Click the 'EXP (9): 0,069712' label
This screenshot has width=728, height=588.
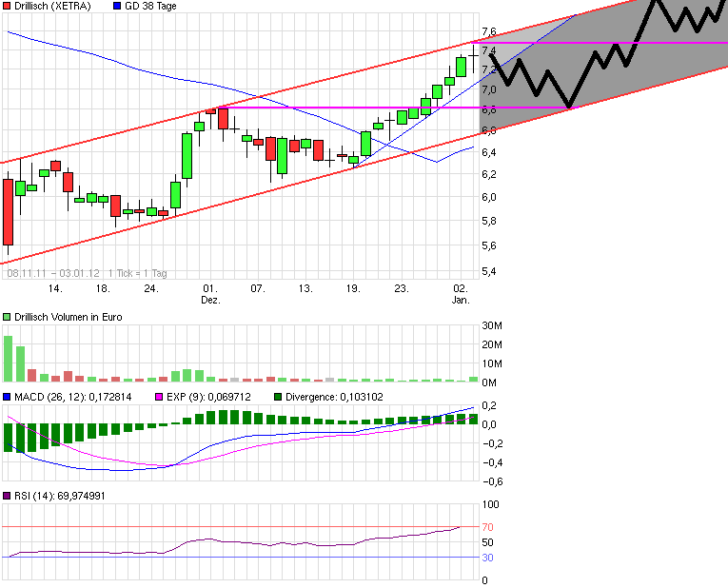click(x=208, y=397)
